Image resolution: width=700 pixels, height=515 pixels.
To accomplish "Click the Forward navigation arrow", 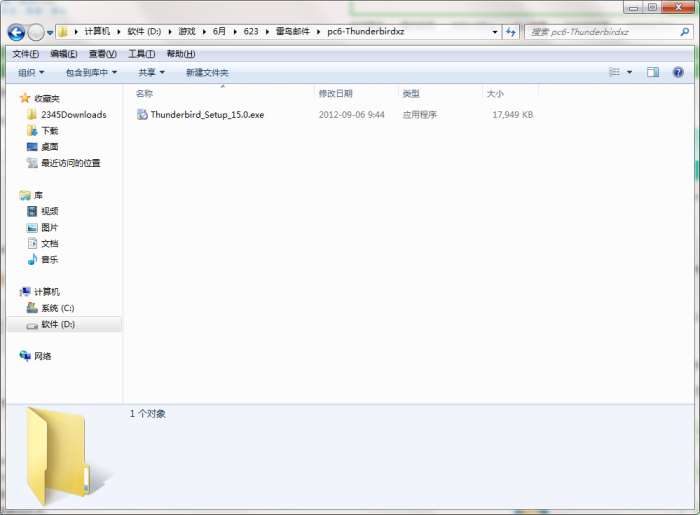I will click(36, 32).
